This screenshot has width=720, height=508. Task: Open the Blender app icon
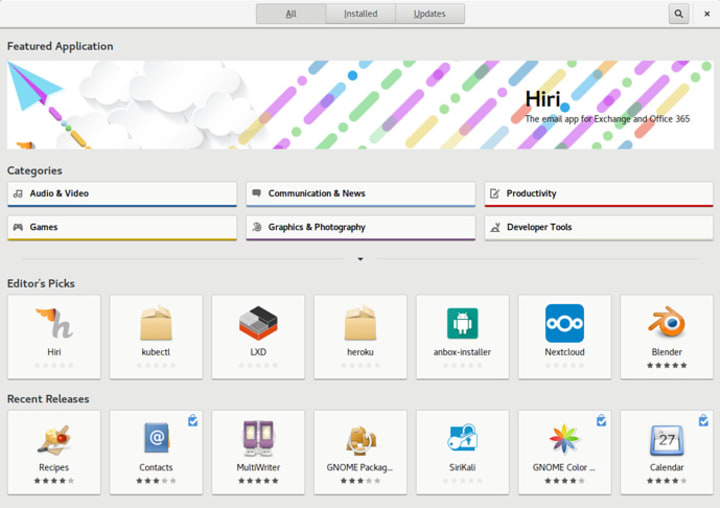[x=667, y=323]
